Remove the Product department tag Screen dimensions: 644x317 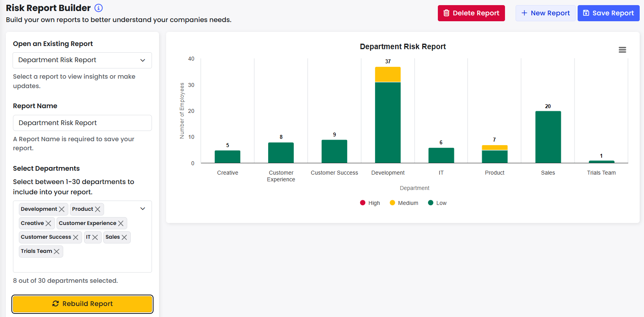pos(98,209)
